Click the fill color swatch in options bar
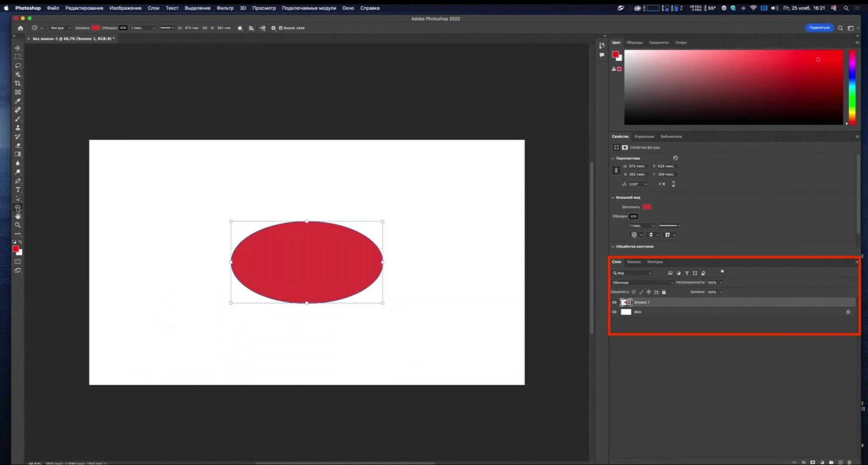The image size is (868, 465). pyautogui.click(x=96, y=28)
